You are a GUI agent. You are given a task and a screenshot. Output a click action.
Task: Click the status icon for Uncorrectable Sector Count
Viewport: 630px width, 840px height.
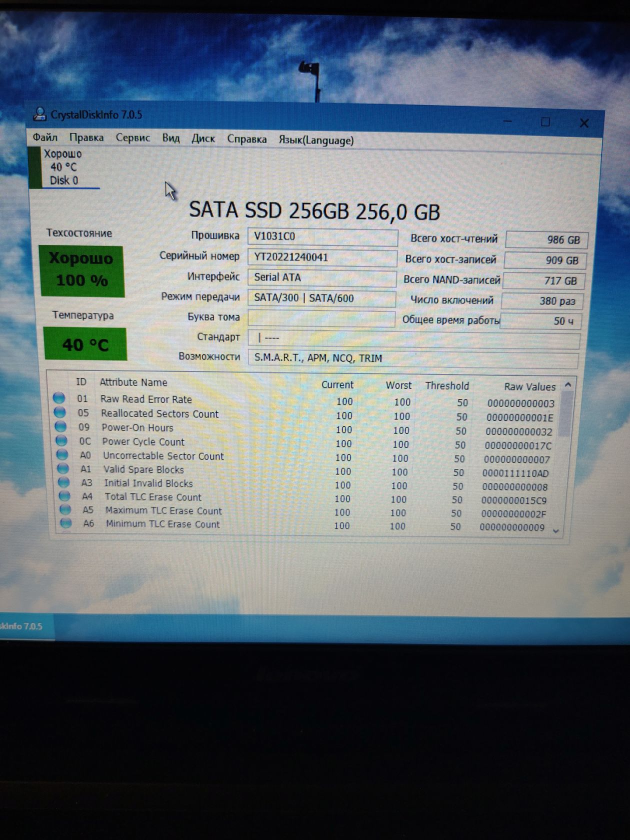point(62,454)
